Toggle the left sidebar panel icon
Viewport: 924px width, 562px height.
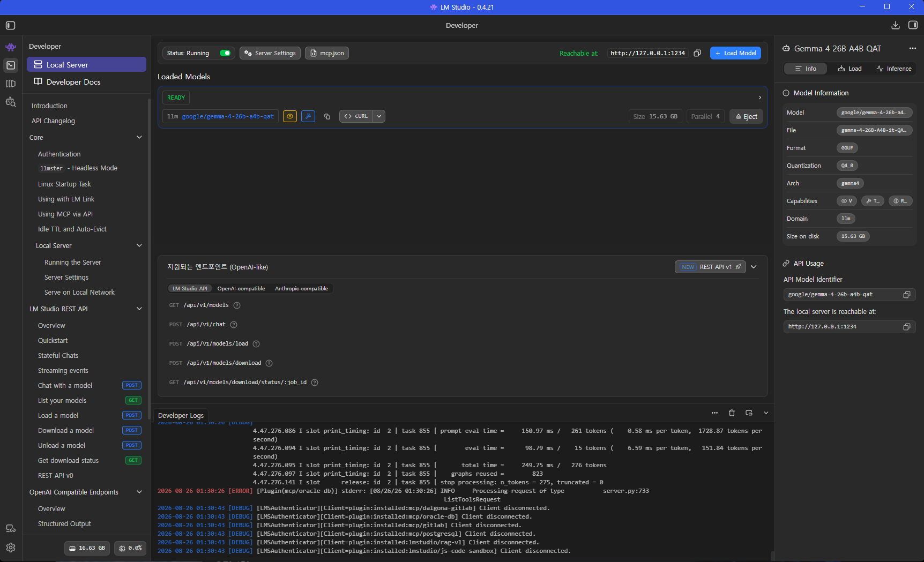(10, 25)
